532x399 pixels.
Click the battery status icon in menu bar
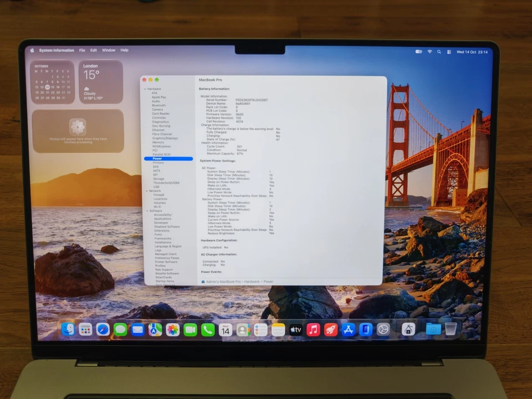pos(419,52)
